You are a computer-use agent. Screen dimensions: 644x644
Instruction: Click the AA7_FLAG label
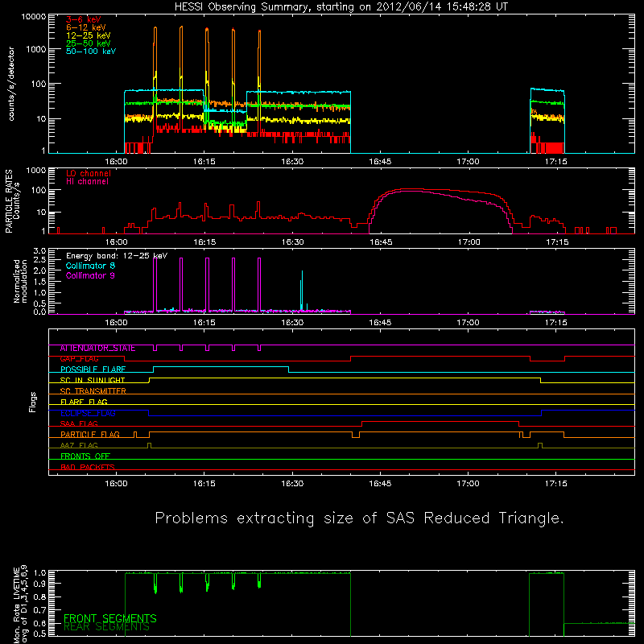coord(79,445)
